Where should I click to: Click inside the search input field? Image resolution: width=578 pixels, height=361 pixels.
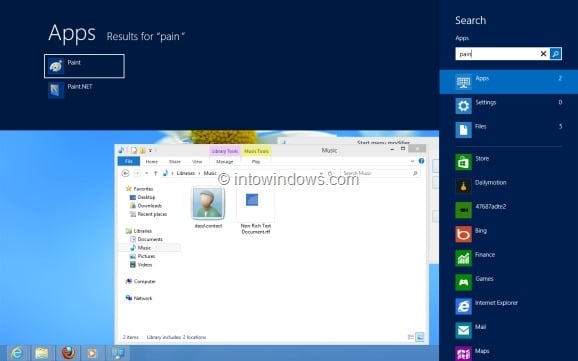497,54
